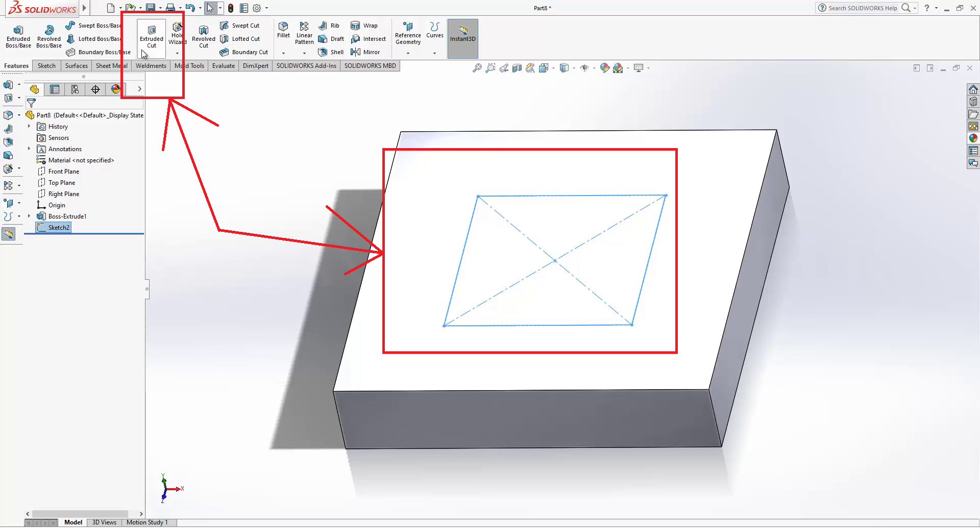This screenshot has height=528, width=980.
Task: Click the Search SOLIDWORKS Help field
Action: coord(863,8)
